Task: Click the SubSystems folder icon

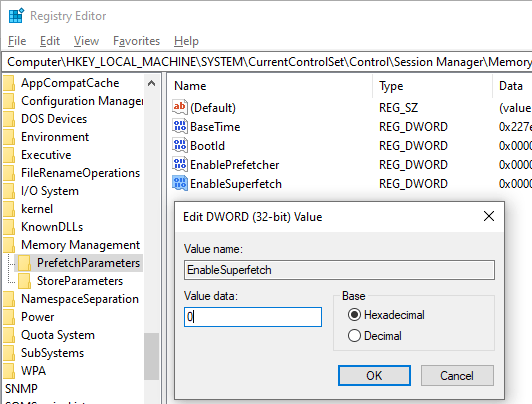Action: (x=9, y=353)
